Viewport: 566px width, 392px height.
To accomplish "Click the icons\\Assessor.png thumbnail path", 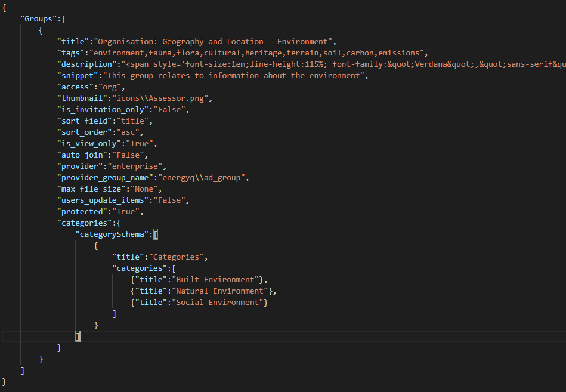I will (160, 98).
